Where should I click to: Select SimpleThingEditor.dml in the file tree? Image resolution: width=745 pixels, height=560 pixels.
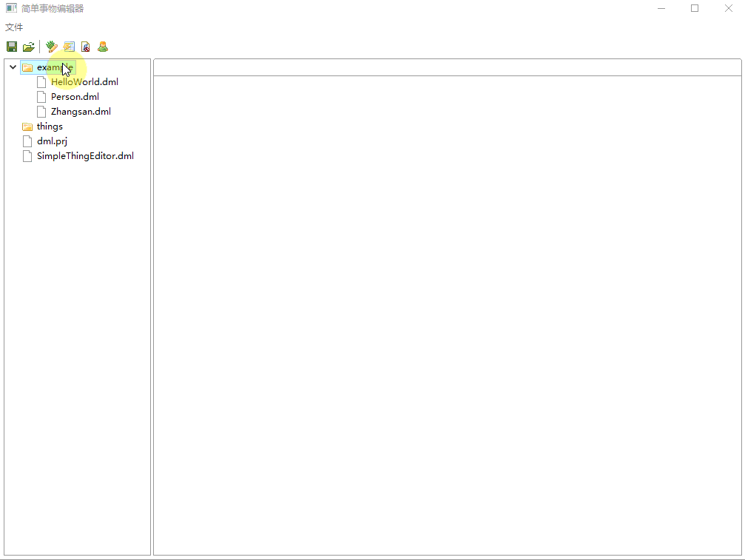click(86, 156)
